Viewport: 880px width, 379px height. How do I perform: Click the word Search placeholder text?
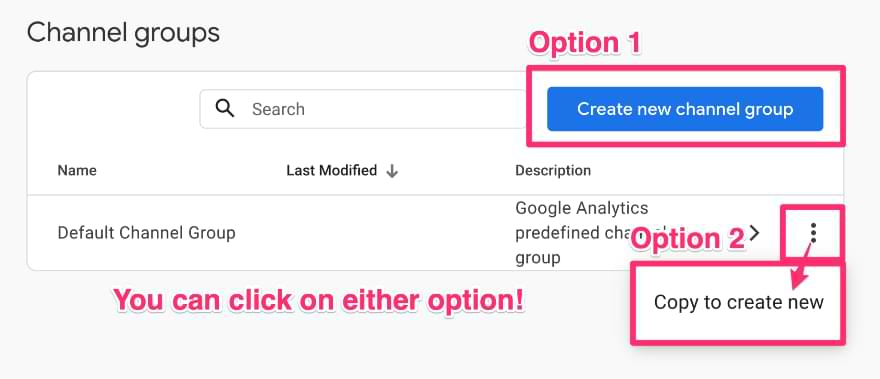tap(278, 109)
